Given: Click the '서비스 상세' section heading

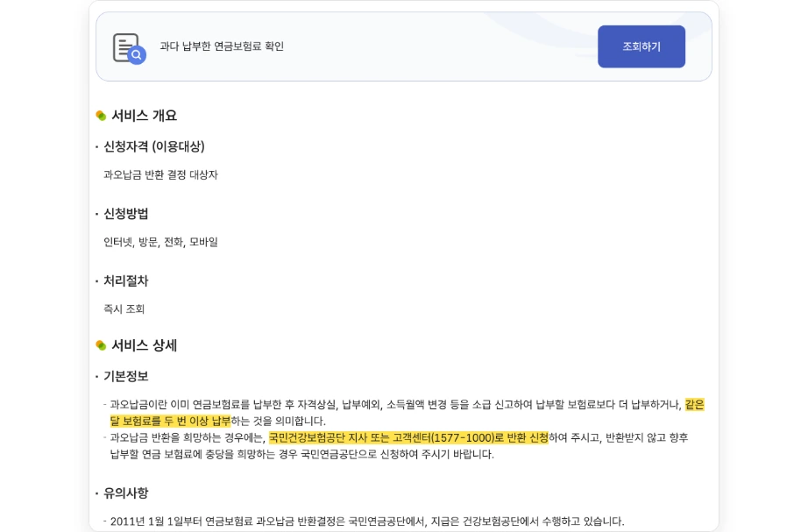Looking at the screenshot, I should click(x=145, y=345).
